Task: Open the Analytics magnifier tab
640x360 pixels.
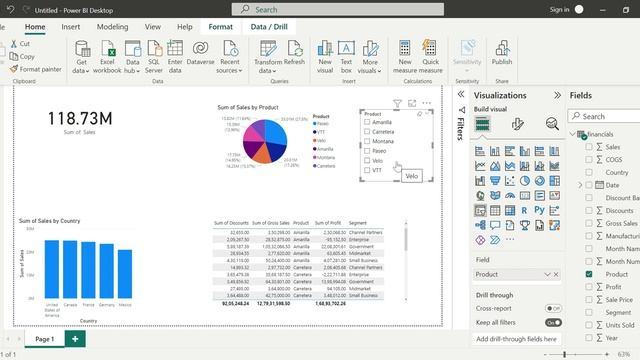Action: pos(552,124)
